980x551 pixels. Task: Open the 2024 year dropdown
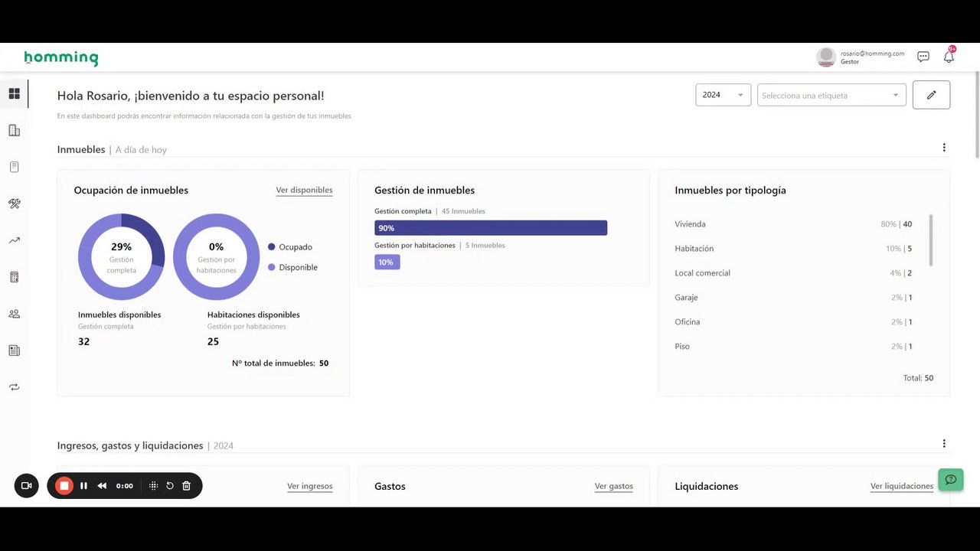tap(723, 95)
